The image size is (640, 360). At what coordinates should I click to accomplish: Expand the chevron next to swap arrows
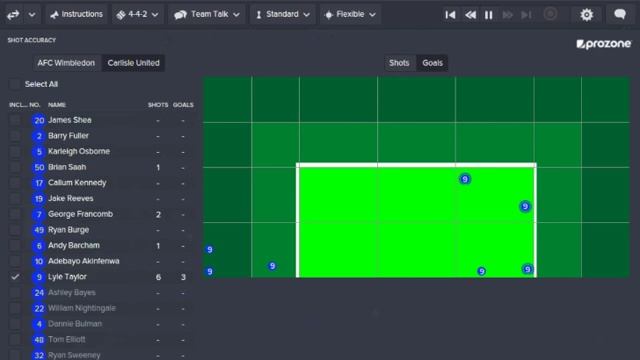click(31, 15)
